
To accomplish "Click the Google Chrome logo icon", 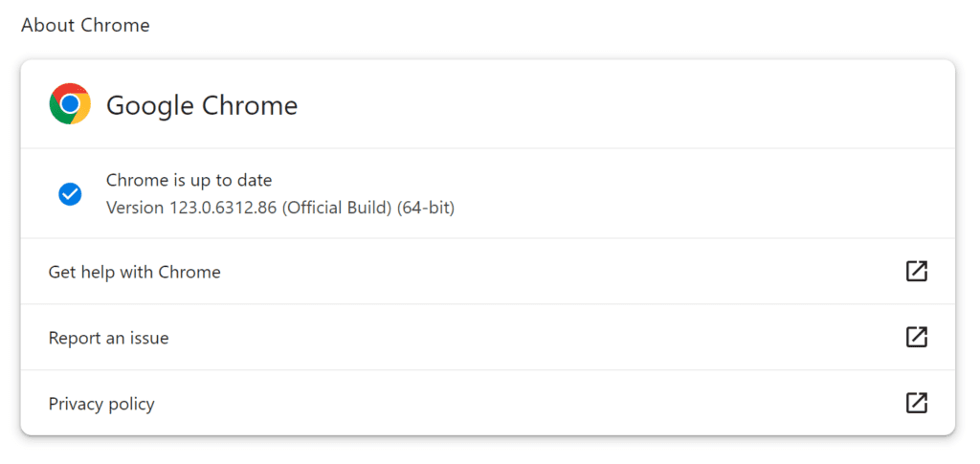I will 70,103.
